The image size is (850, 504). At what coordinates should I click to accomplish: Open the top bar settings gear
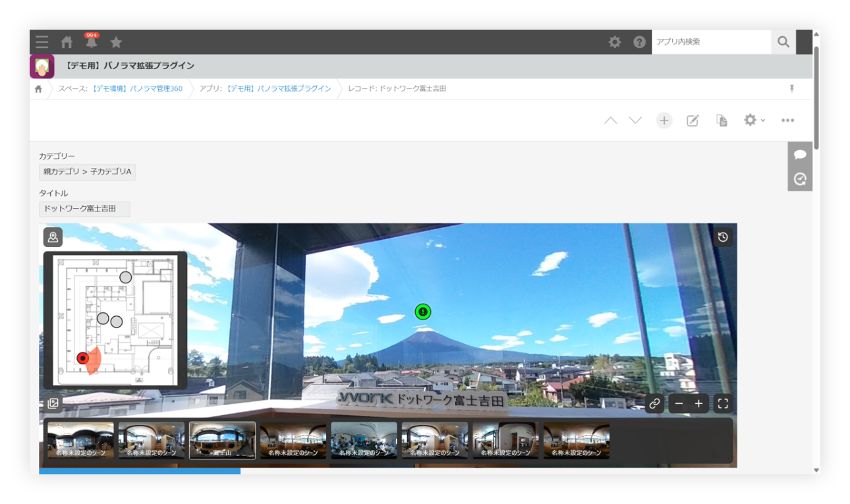click(615, 42)
